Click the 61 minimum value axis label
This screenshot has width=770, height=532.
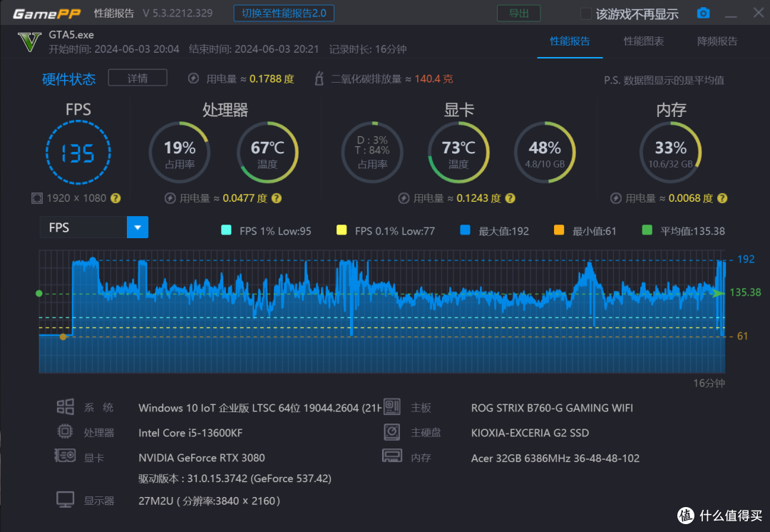point(742,336)
